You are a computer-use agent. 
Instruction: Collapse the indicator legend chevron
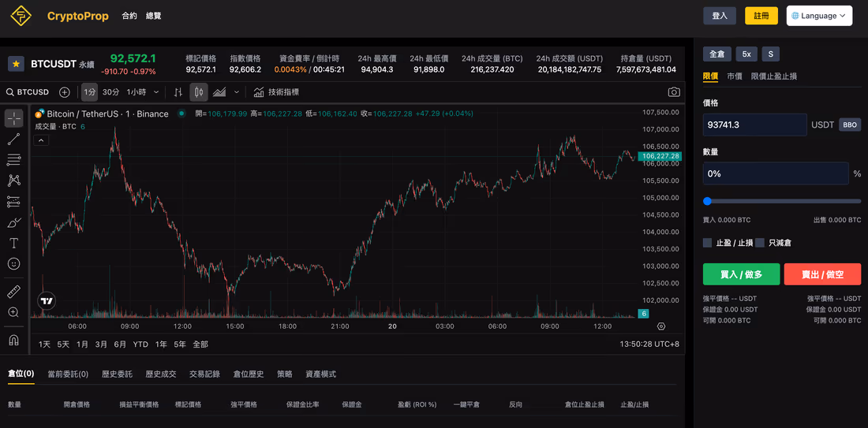pyautogui.click(x=42, y=140)
